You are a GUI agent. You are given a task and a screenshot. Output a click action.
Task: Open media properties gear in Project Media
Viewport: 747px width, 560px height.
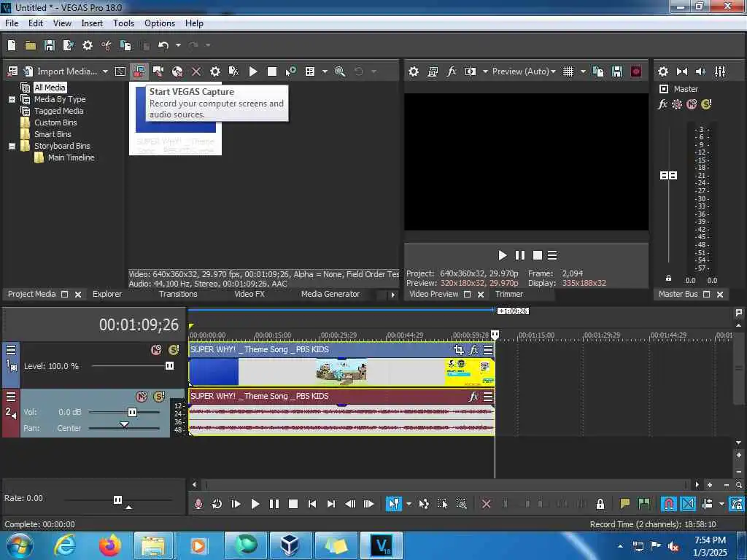(x=215, y=71)
